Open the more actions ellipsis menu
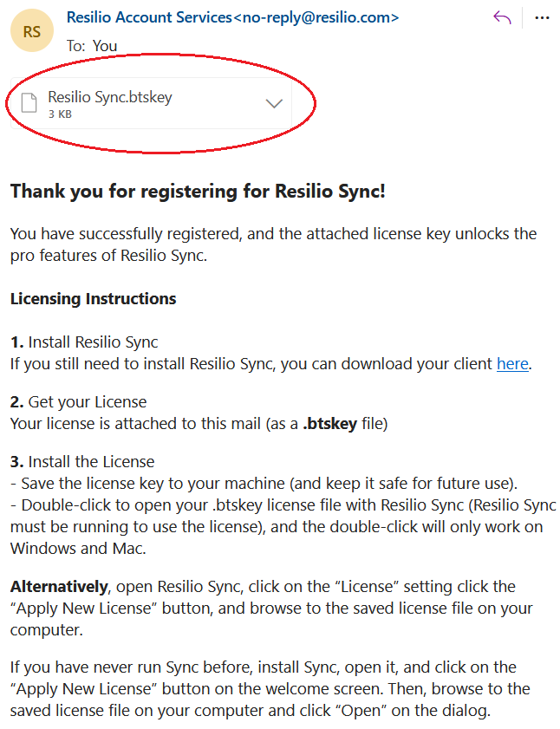The image size is (560, 729). pyautogui.click(x=543, y=18)
